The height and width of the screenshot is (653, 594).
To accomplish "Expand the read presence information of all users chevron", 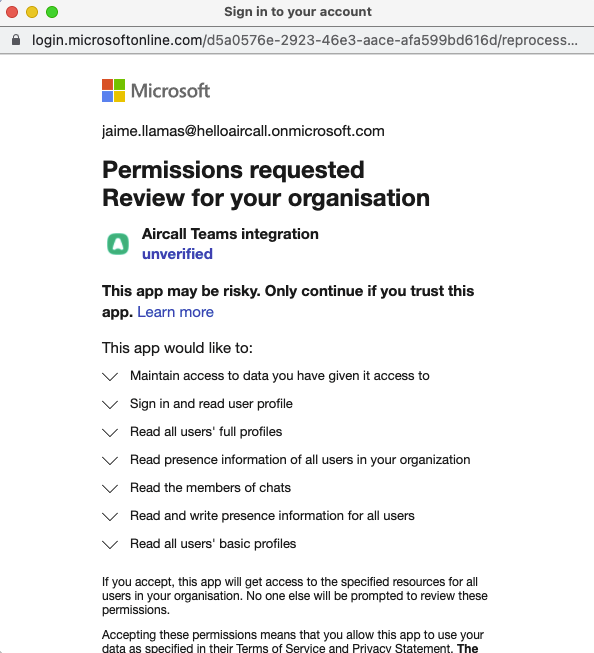I will pos(110,460).
